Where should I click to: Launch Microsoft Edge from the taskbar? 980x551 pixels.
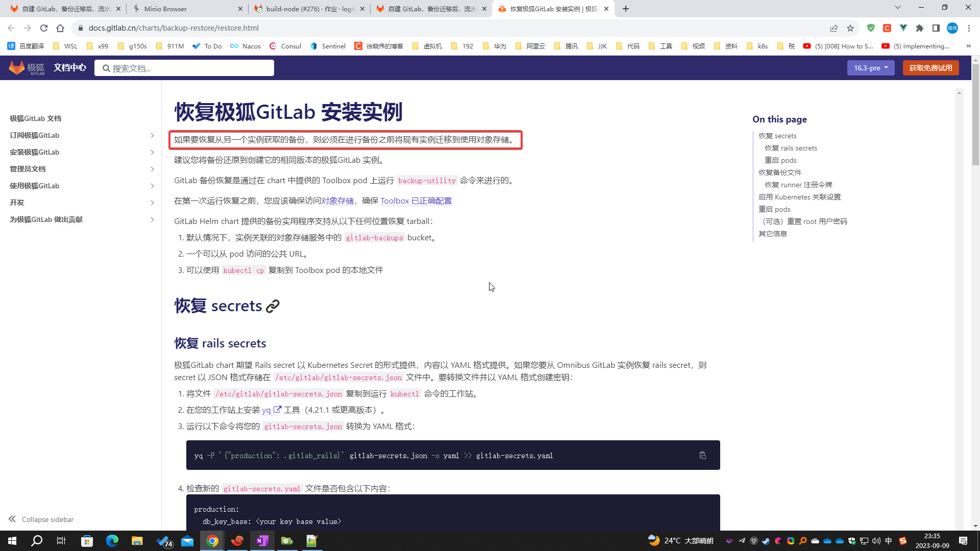pyautogui.click(x=112, y=541)
